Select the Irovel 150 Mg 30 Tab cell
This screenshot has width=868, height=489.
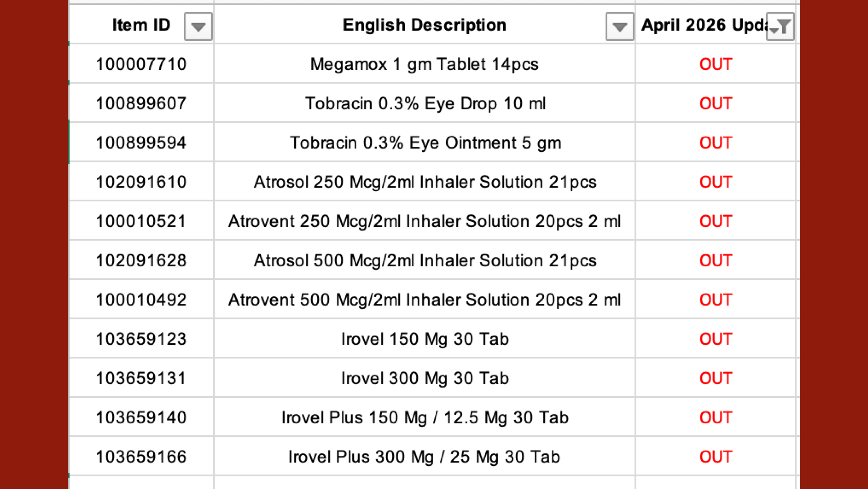tap(425, 339)
